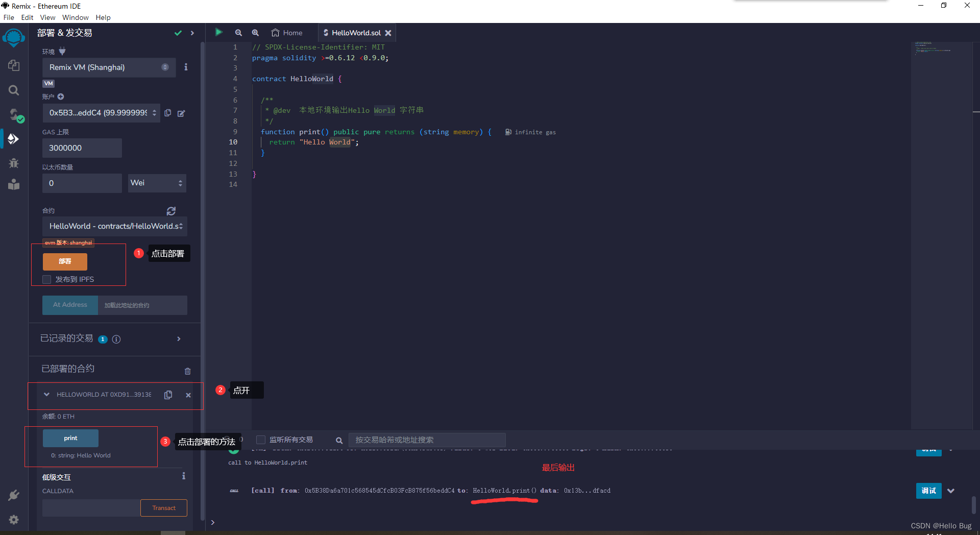The image size is (980, 535).
Task: Open the View menu
Action: [x=47, y=17]
